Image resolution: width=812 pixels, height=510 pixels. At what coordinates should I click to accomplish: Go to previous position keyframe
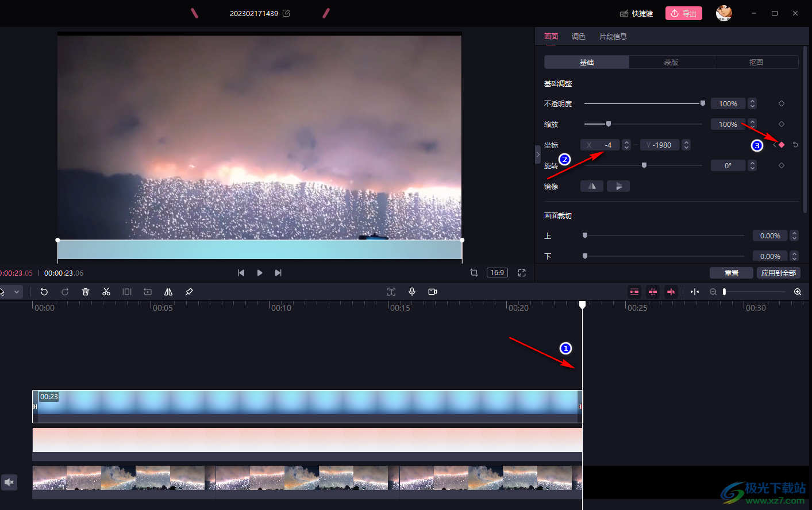[774, 145]
